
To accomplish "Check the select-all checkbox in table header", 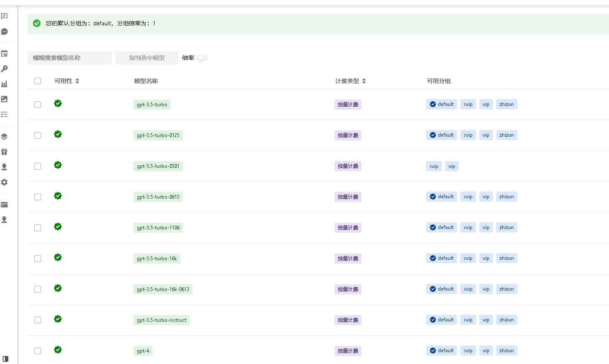I will point(38,81).
